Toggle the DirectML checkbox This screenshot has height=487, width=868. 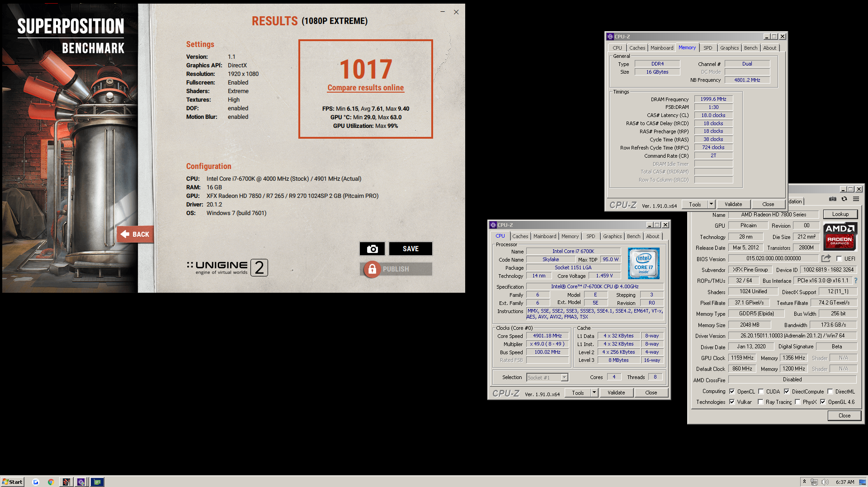click(830, 392)
